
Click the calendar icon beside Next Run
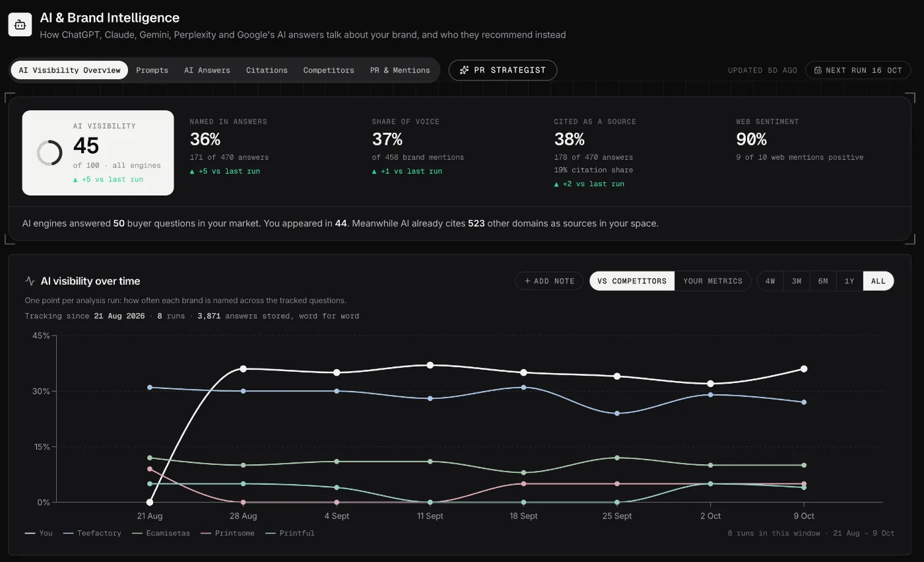point(818,70)
